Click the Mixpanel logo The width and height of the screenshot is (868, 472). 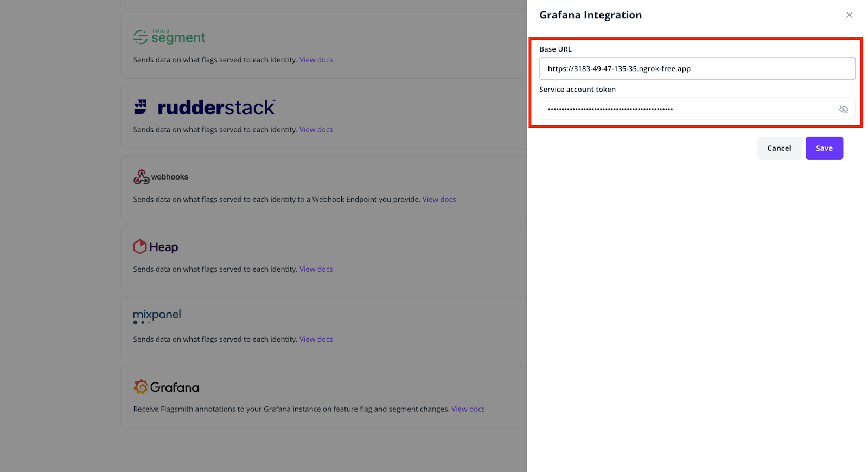tap(157, 316)
